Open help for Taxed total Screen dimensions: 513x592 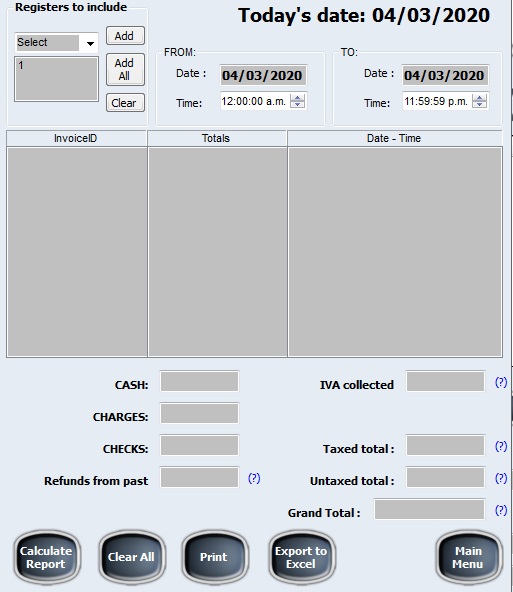501,446
